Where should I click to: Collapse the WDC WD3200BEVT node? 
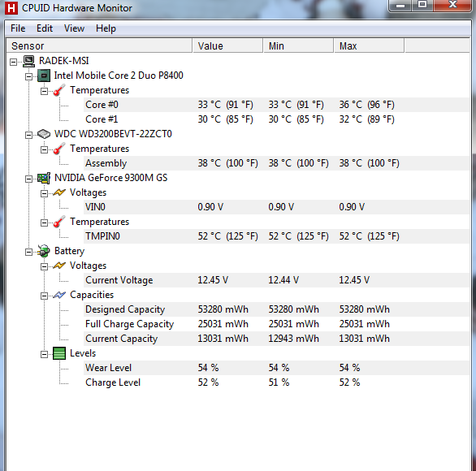(28, 135)
